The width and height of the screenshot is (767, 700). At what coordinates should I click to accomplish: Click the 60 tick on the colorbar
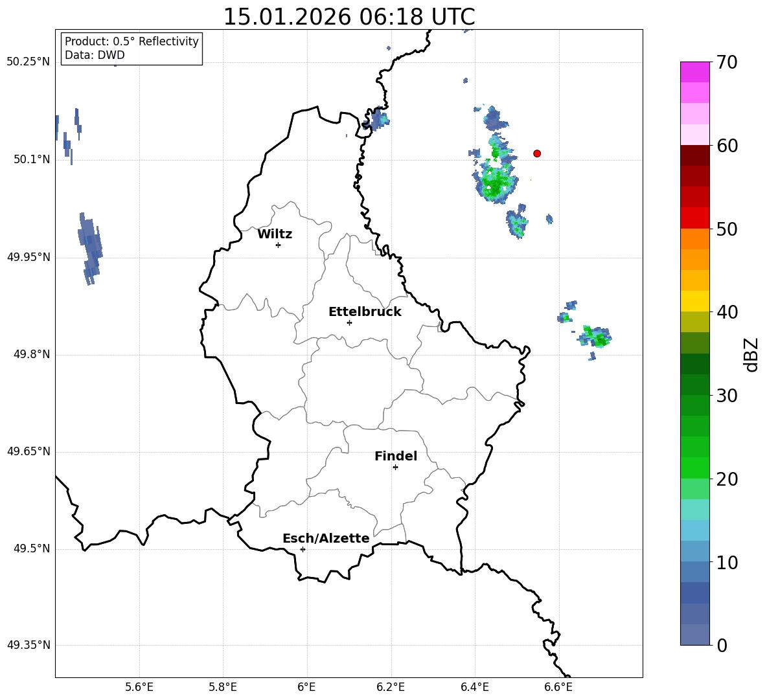pos(727,146)
